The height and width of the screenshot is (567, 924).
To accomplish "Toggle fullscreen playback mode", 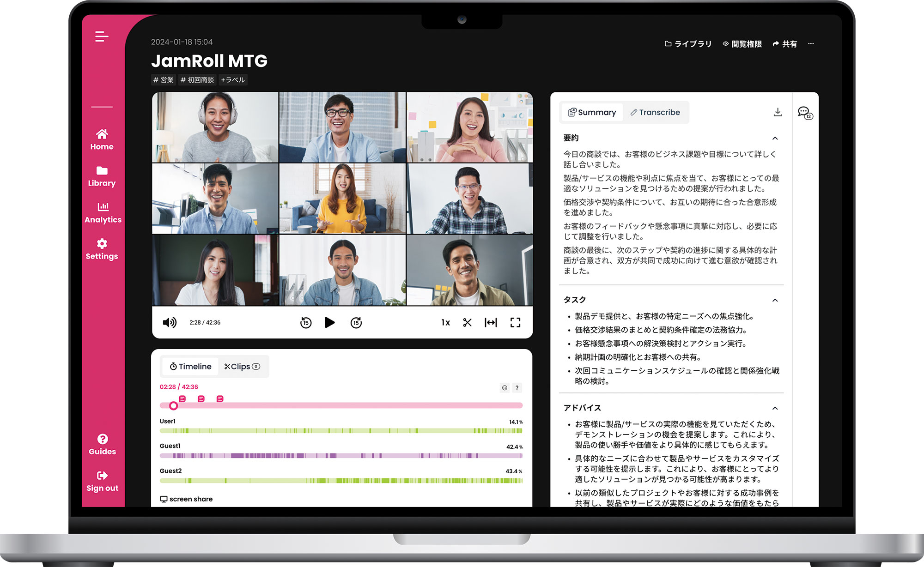I will 516,322.
